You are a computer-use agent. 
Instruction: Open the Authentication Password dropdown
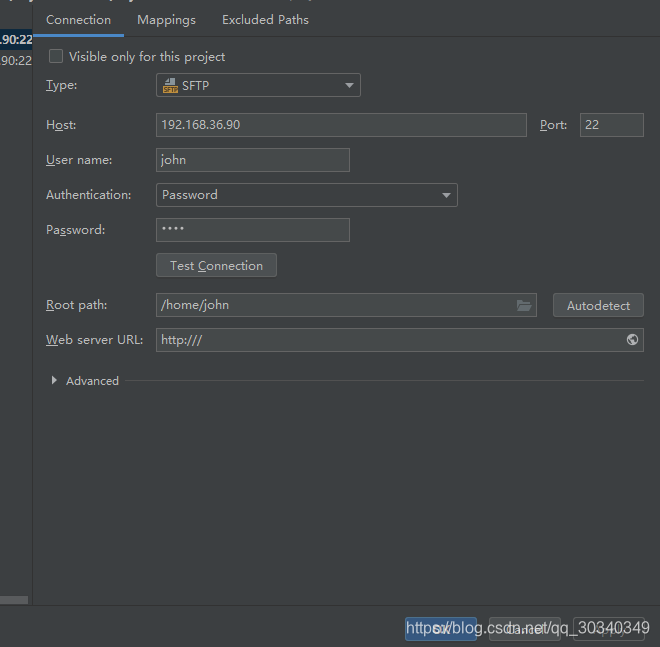[x=306, y=195]
